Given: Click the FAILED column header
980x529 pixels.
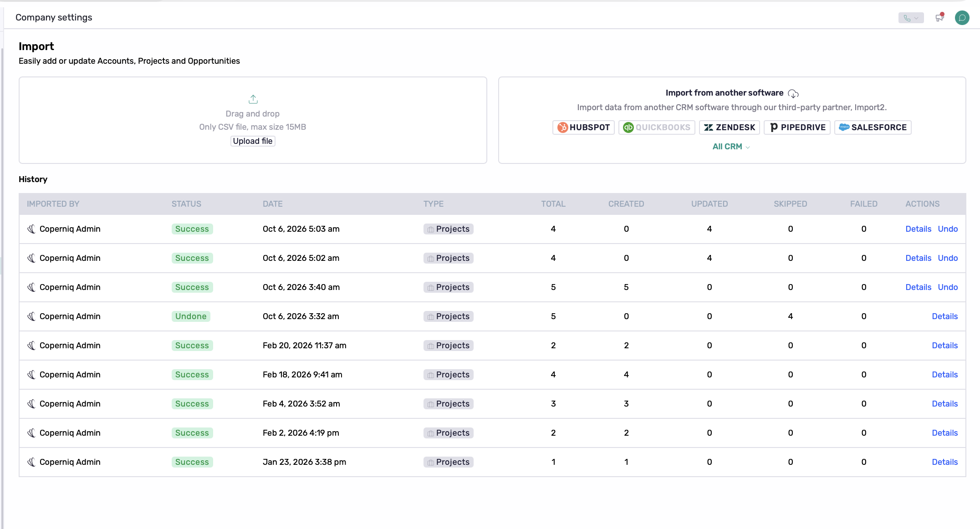Looking at the screenshot, I should pyautogui.click(x=864, y=204).
